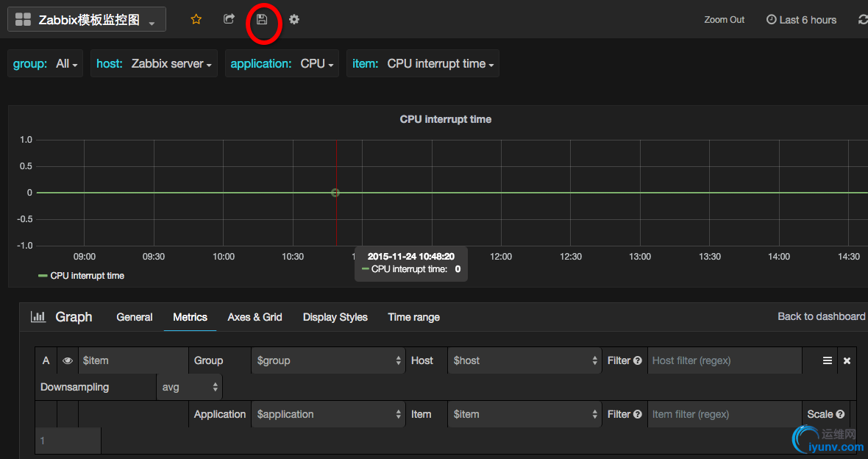This screenshot has height=459, width=868.
Task: Focus the Host filter regex field
Action: click(x=724, y=360)
